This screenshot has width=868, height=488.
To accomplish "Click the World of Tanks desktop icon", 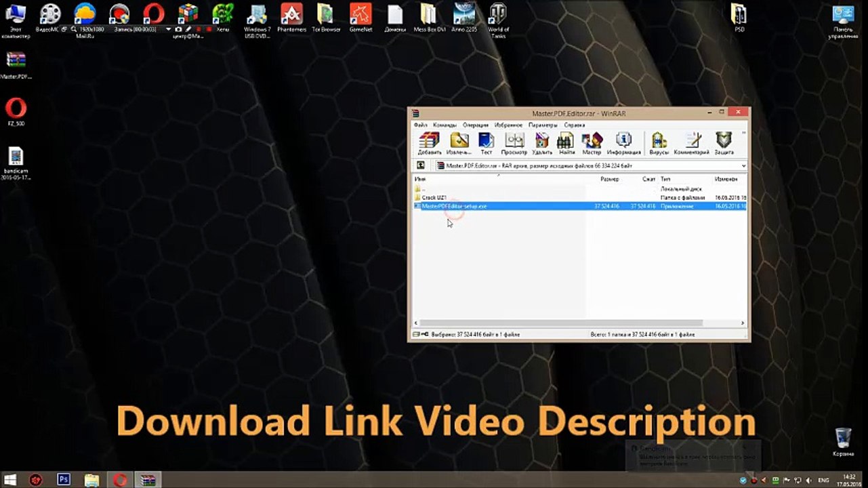I will point(498,20).
